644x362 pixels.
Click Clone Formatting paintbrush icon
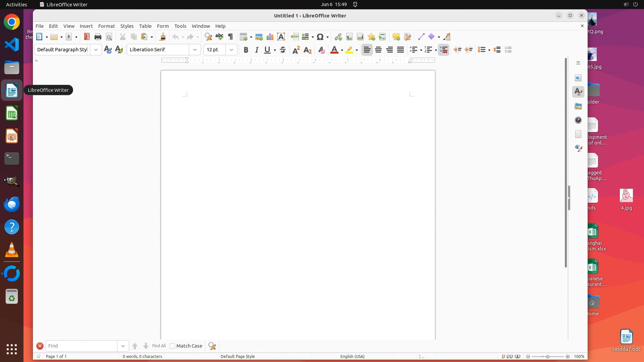(163, 37)
